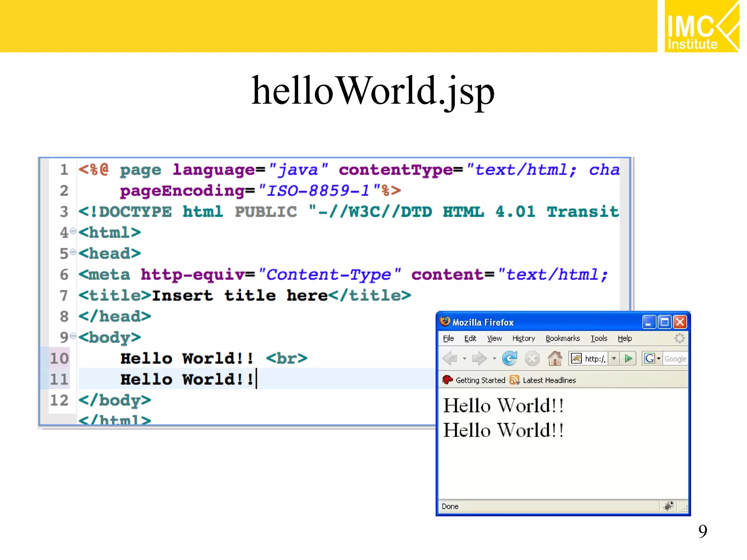747x560 pixels.
Task: Click the second Hello World!! line in browser
Action: (x=503, y=430)
